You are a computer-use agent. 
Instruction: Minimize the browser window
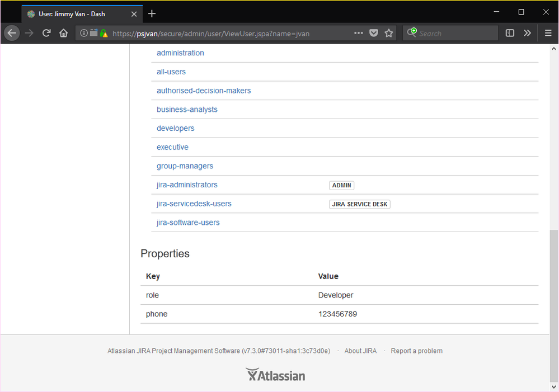point(496,12)
